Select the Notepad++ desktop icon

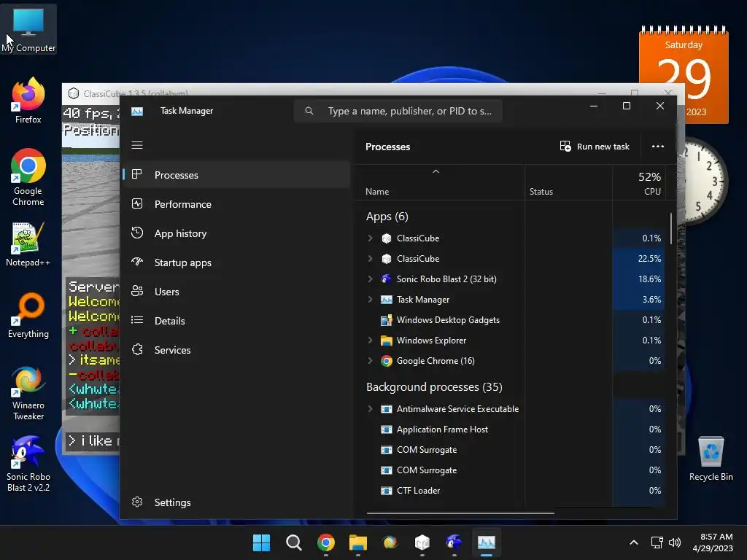tap(28, 244)
